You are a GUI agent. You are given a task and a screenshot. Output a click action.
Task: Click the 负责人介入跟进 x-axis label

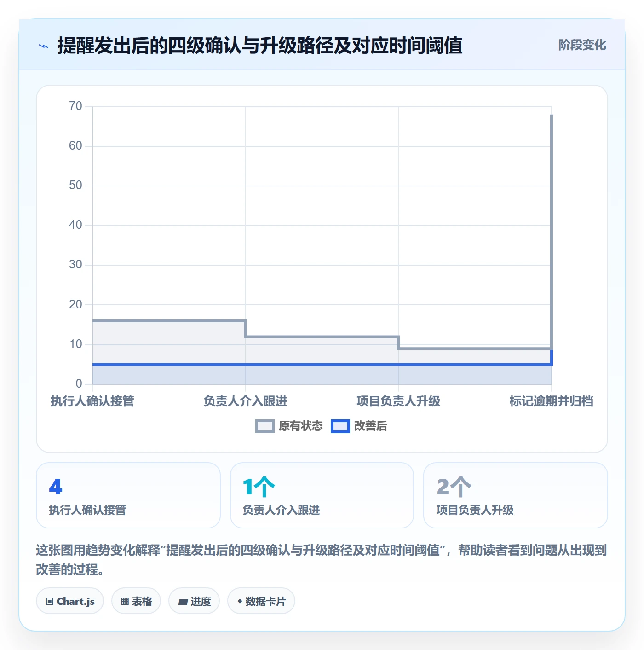coord(246,401)
